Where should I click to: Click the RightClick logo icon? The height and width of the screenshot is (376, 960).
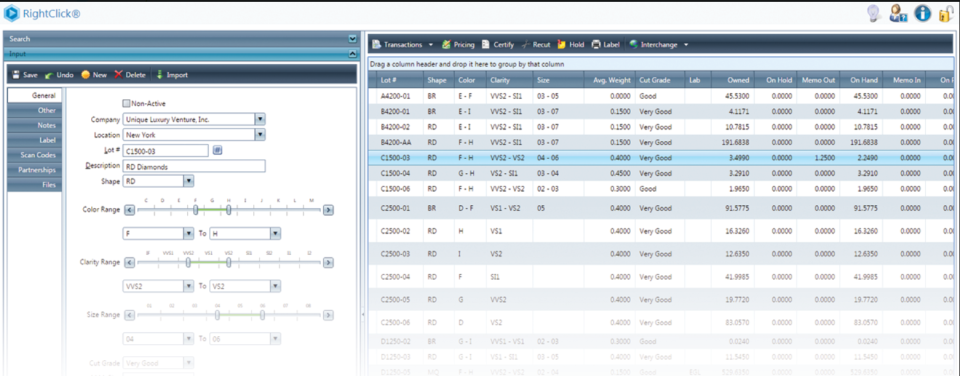pyautogui.click(x=12, y=13)
